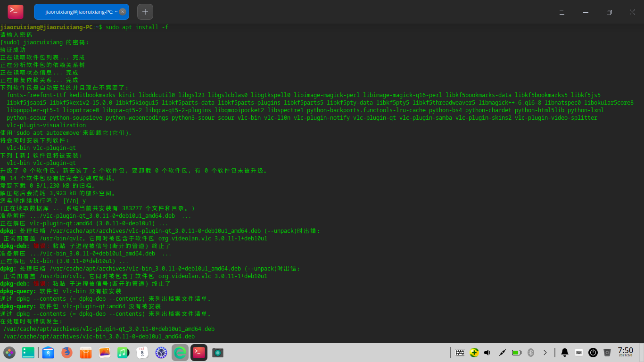This screenshot has width=644, height=362.
Task: Click the line '验证成功'
Action: point(13,50)
